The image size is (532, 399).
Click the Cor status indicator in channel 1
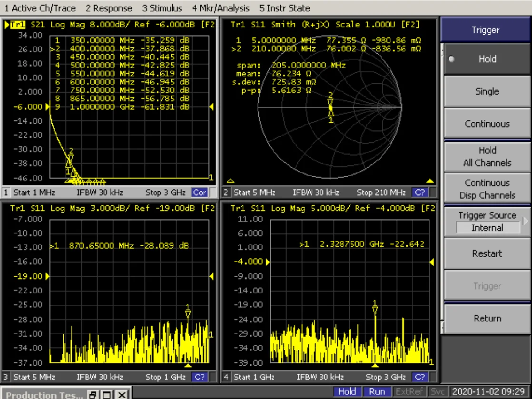tap(199, 193)
